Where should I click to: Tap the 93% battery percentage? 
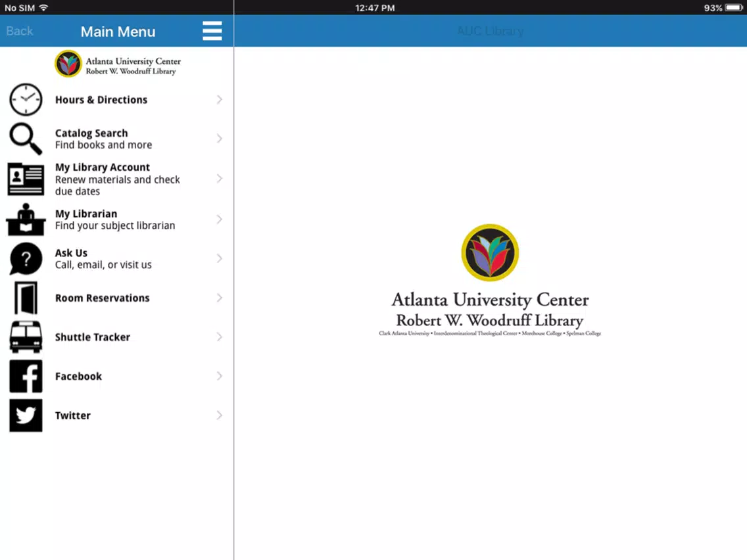[x=713, y=8]
